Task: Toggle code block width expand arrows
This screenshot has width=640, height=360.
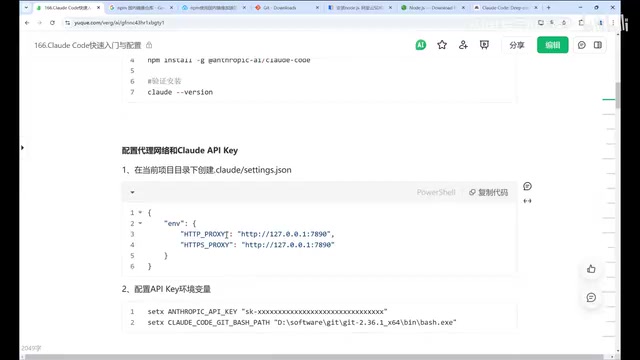Action: 527,201
